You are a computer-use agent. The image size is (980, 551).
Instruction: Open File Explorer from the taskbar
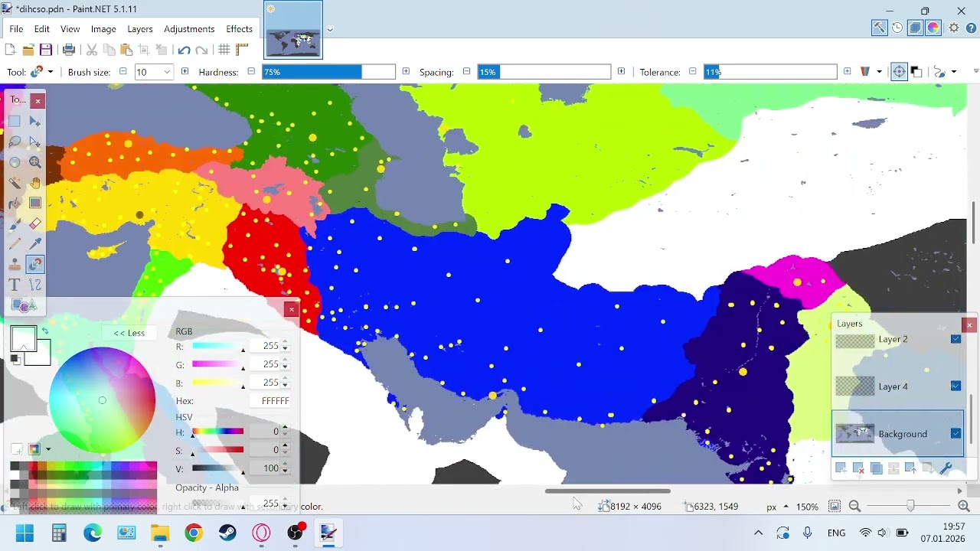tap(160, 533)
